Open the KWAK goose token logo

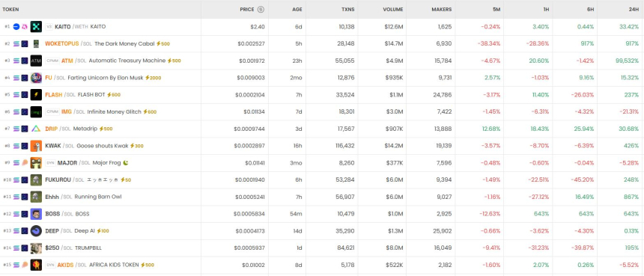[36, 146]
